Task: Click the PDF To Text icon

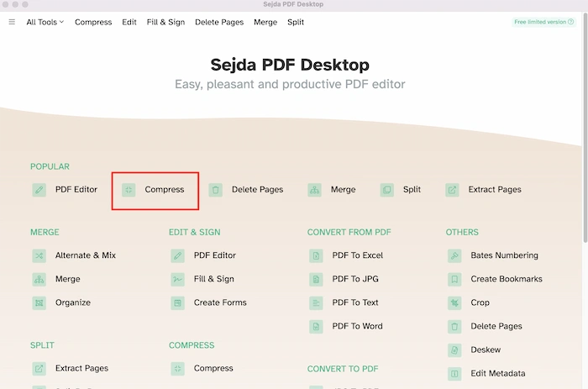Action: (x=316, y=303)
